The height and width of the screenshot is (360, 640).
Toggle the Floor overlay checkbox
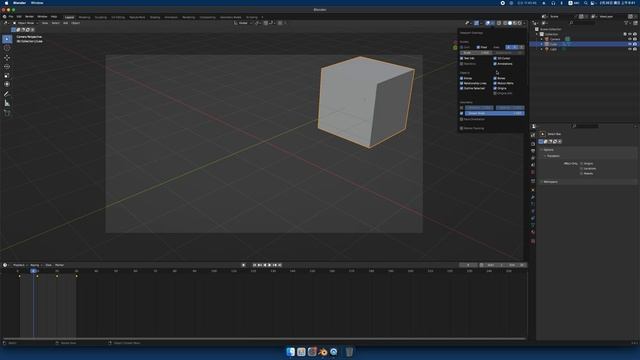tap(478, 47)
